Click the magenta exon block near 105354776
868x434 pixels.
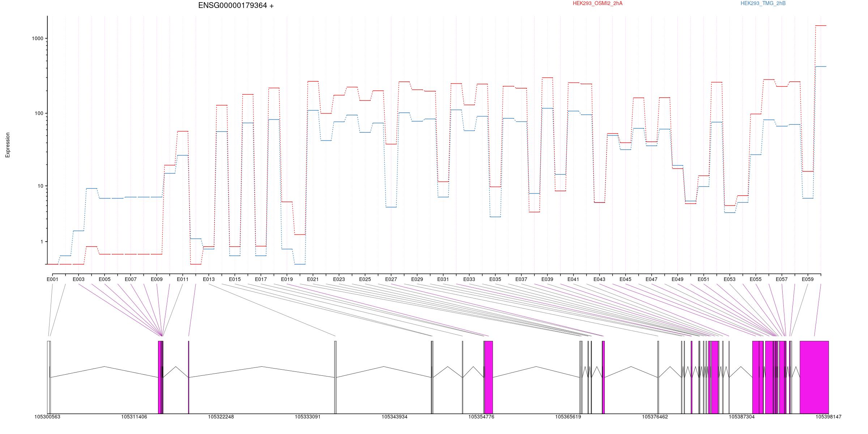(x=489, y=377)
